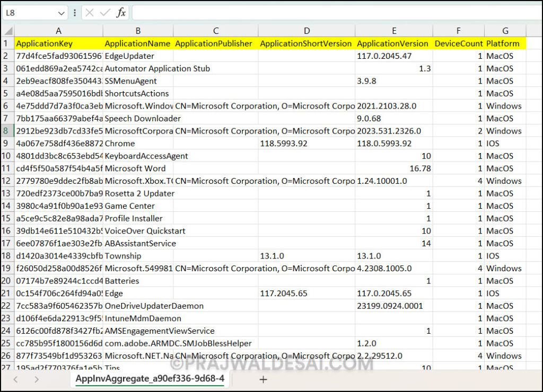
Task: Click short version cell 118.5993.92
Action: click(306, 144)
